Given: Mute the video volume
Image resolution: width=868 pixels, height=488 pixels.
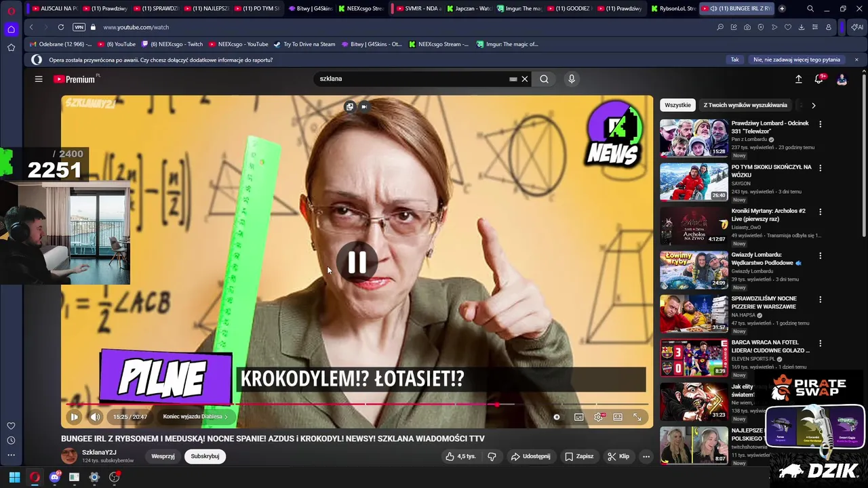Looking at the screenshot, I should 95,417.
